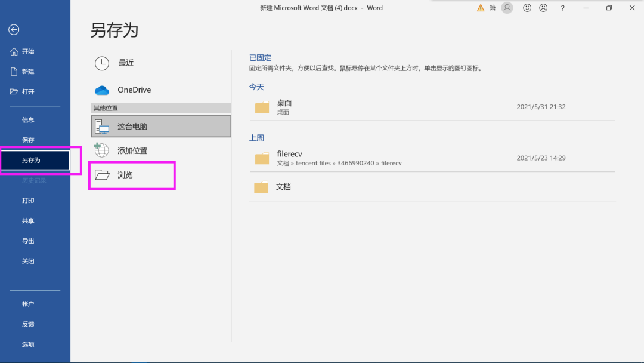
Task: Select the filerecv folder name
Action: (x=290, y=154)
